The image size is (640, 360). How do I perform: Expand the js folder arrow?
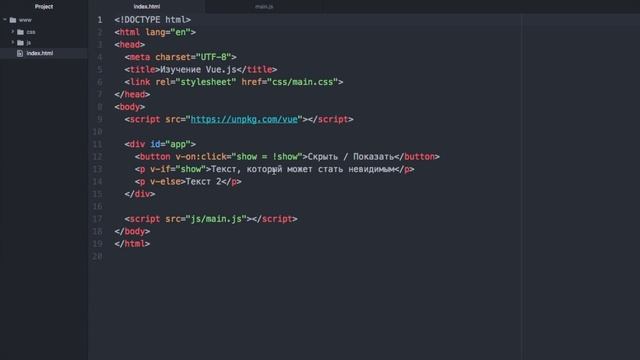coord(13,42)
